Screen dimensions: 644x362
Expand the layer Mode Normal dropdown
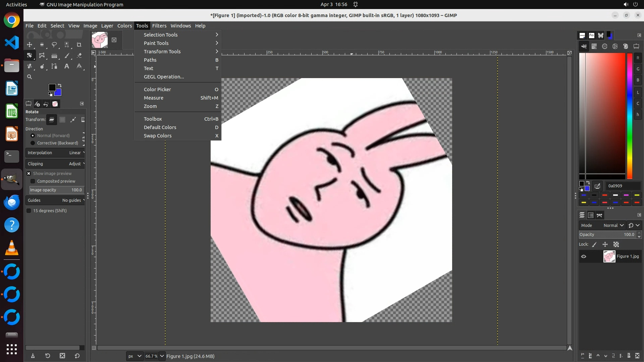pos(613,226)
